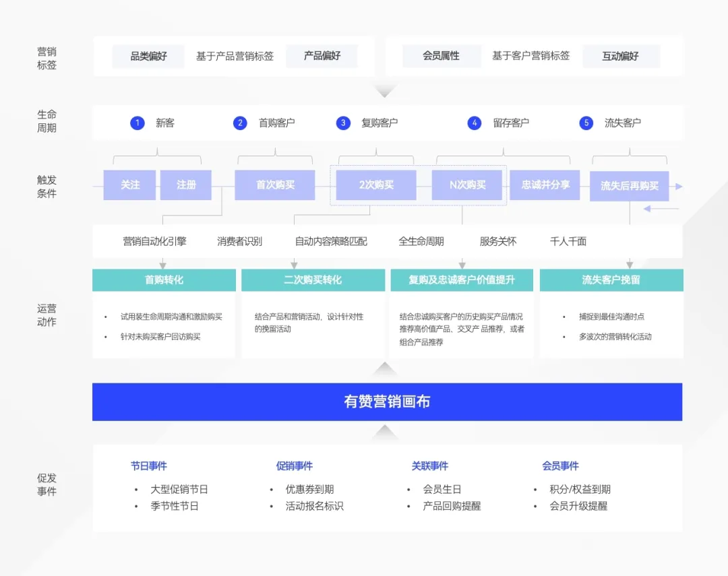
Task: Click the 针对未购买客户回访购买 bullet
Action: [x=160, y=336]
